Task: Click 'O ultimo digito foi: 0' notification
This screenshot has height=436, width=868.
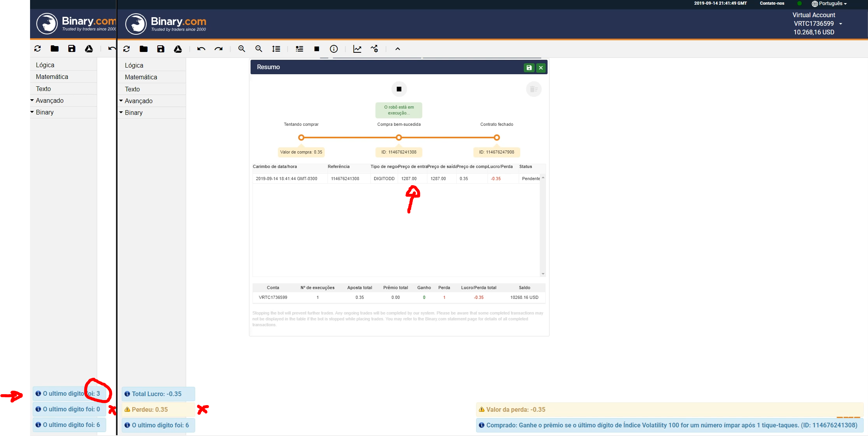Action: click(69, 409)
